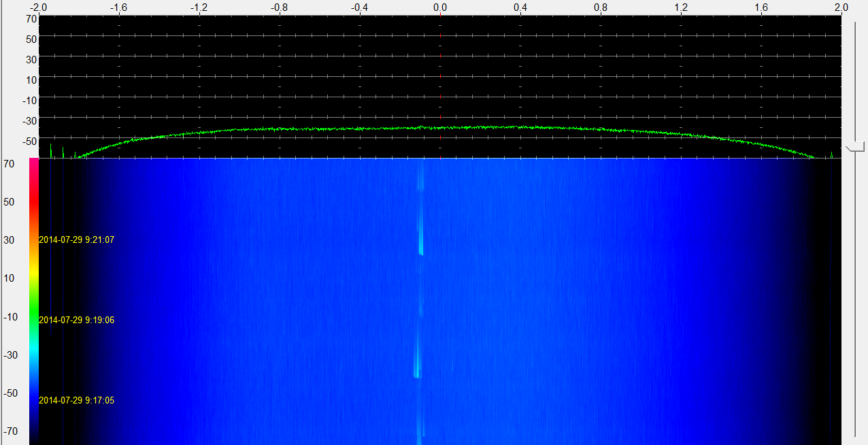This screenshot has height=445, width=868.
Task: Click the 0.0 mark on the frequency axis
Action: (x=440, y=7)
